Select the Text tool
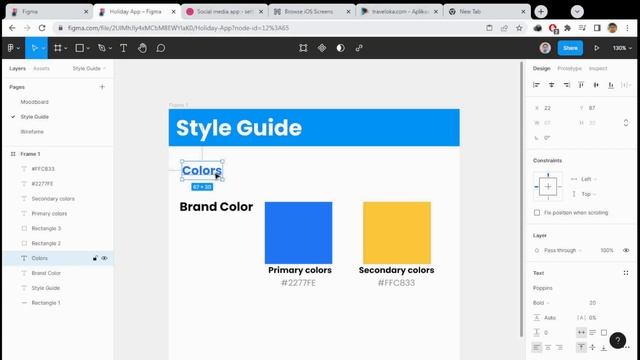Image resolution: width=640 pixels, height=360 pixels. tap(123, 48)
